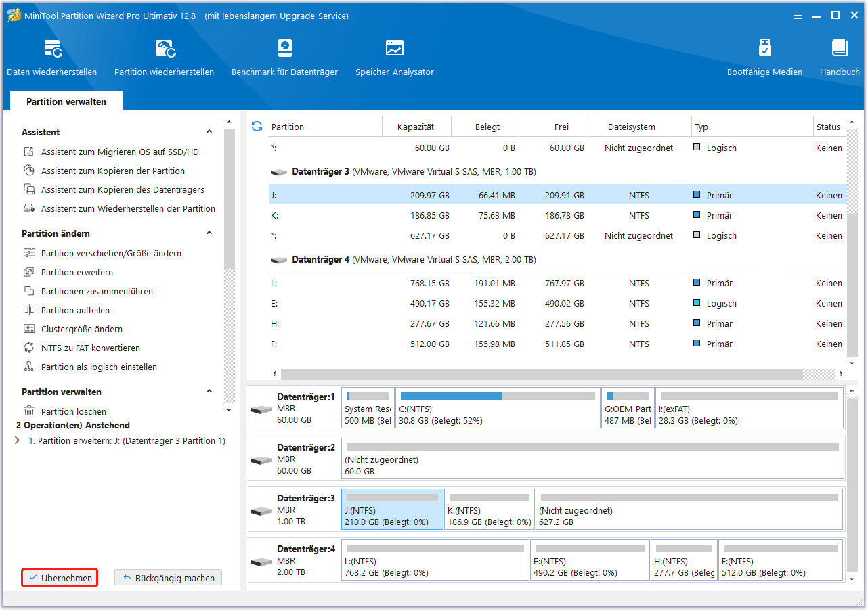868x611 pixels.
Task: Select unallocated 627.2 GB block on disk 3
Action: [689, 510]
